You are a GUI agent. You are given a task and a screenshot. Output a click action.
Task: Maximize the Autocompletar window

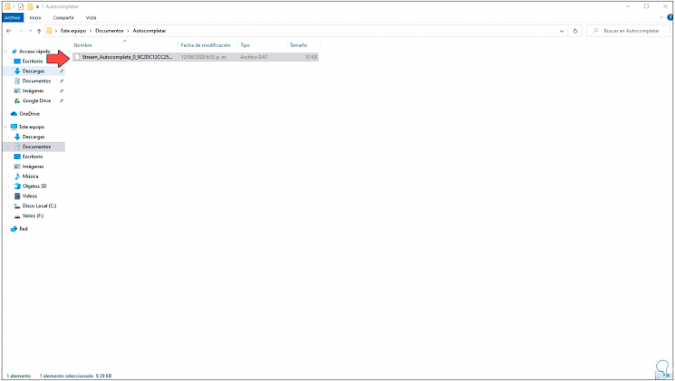(x=646, y=6)
